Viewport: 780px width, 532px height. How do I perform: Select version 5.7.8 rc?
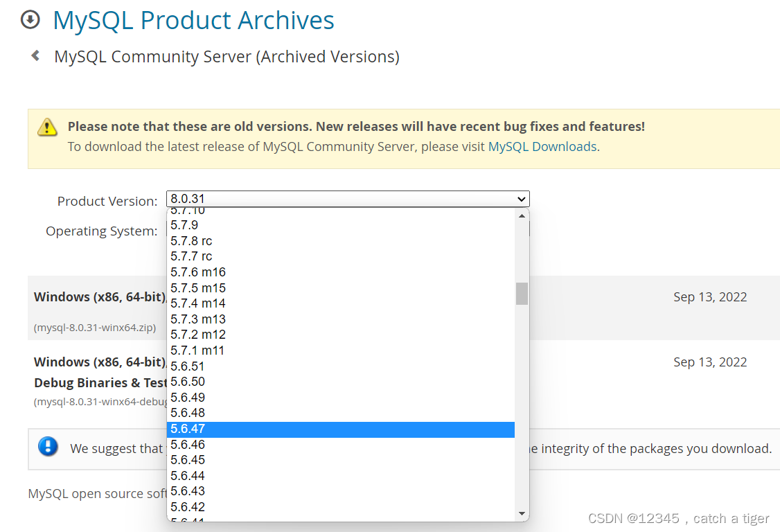341,241
